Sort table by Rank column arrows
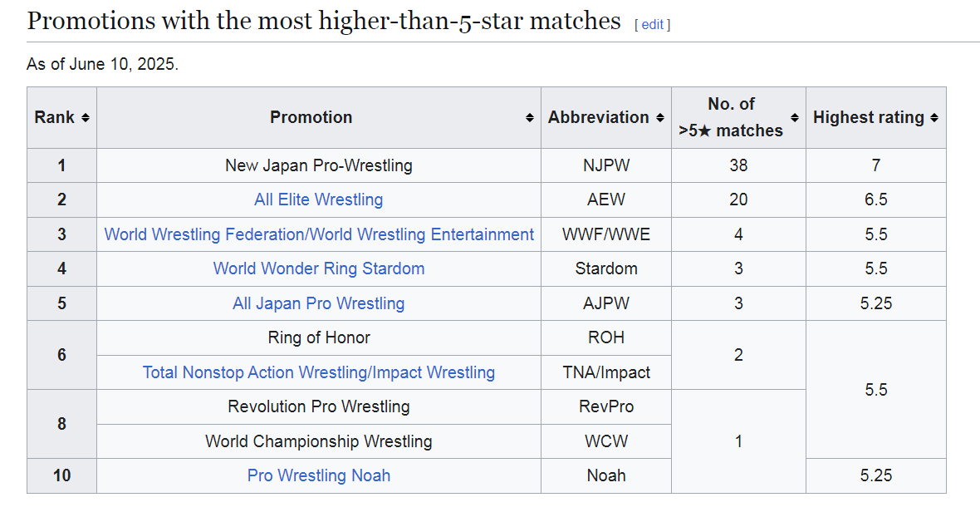Image resolution: width=980 pixels, height=517 pixels. tap(86, 118)
